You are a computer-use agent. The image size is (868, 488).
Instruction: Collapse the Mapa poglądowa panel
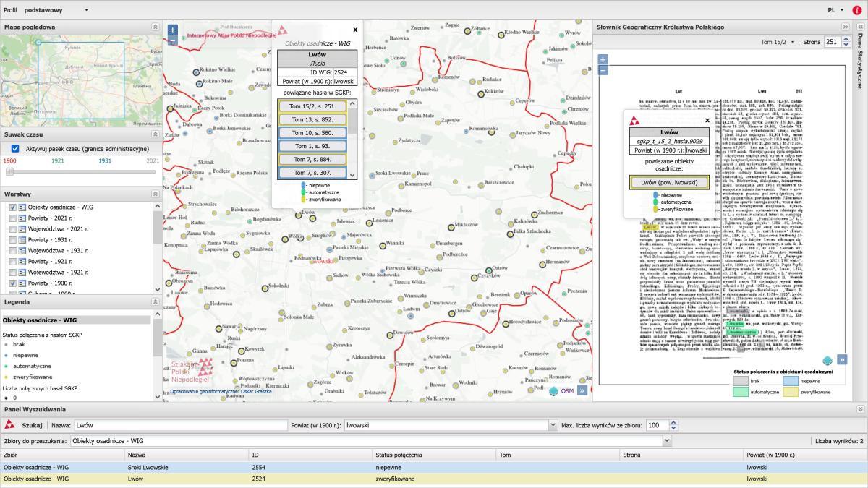pos(155,27)
